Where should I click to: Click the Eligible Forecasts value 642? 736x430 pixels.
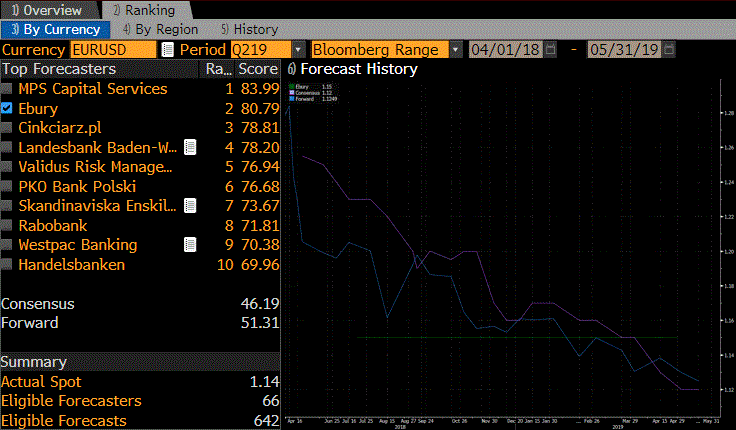click(266, 421)
